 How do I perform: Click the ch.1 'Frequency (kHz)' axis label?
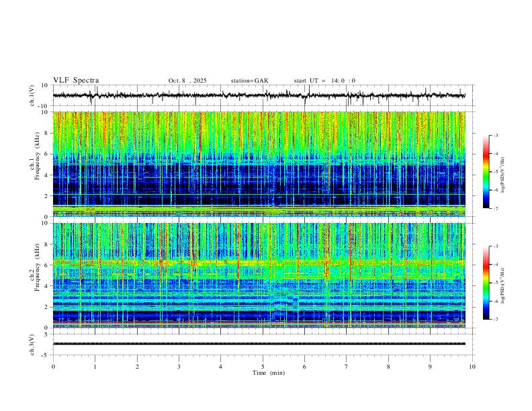pyautogui.click(x=37, y=156)
